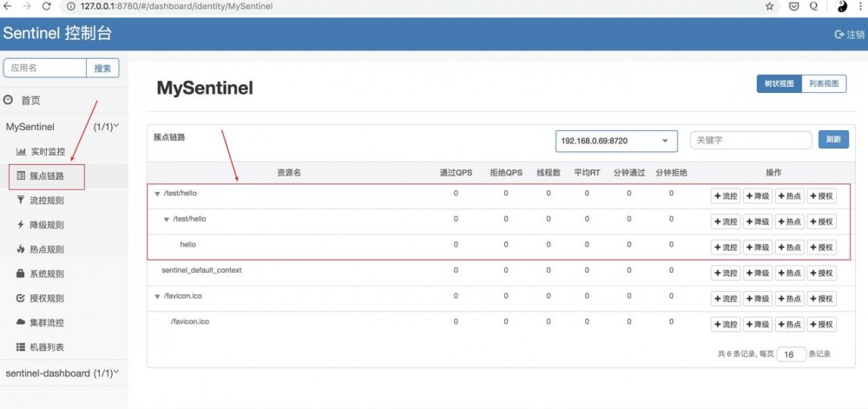Click the yin-yang profile avatar

tap(842, 6)
